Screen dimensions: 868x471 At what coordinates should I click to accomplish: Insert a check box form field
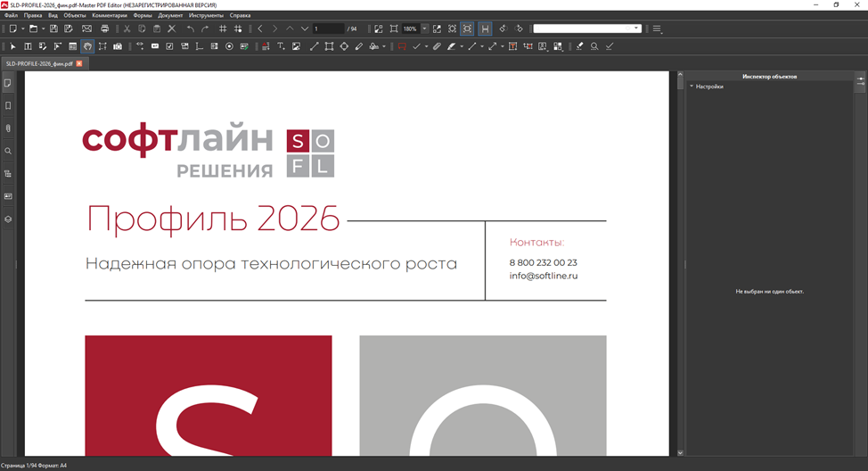click(169, 46)
